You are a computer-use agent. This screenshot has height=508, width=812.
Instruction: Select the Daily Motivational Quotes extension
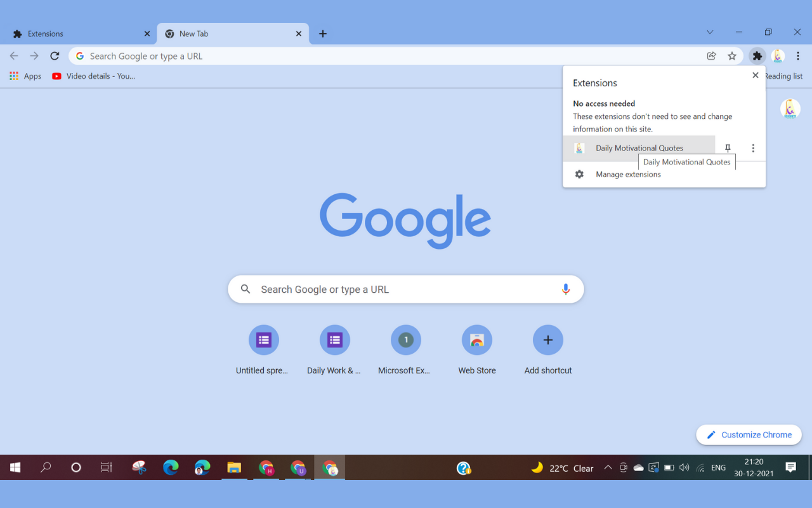pyautogui.click(x=639, y=148)
